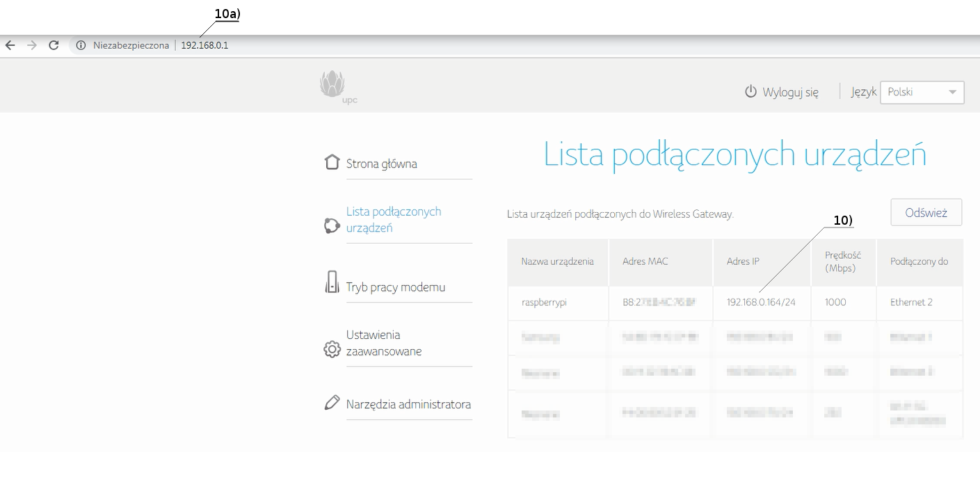Open Narzędzia administratora in the sidebar
Screen dimensions: 980x487
pyautogui.click(x=408, y=404)
